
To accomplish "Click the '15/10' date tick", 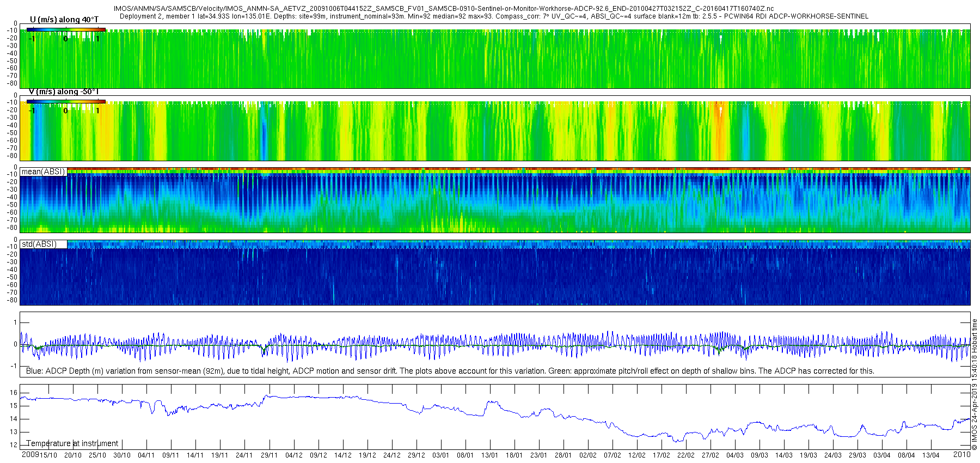I will [x=48, y=455].
